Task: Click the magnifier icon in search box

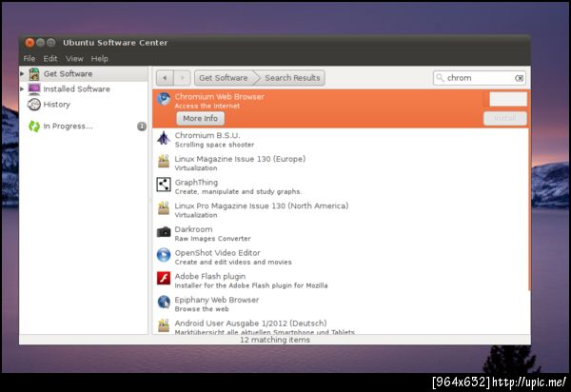Action: point(440,77)
